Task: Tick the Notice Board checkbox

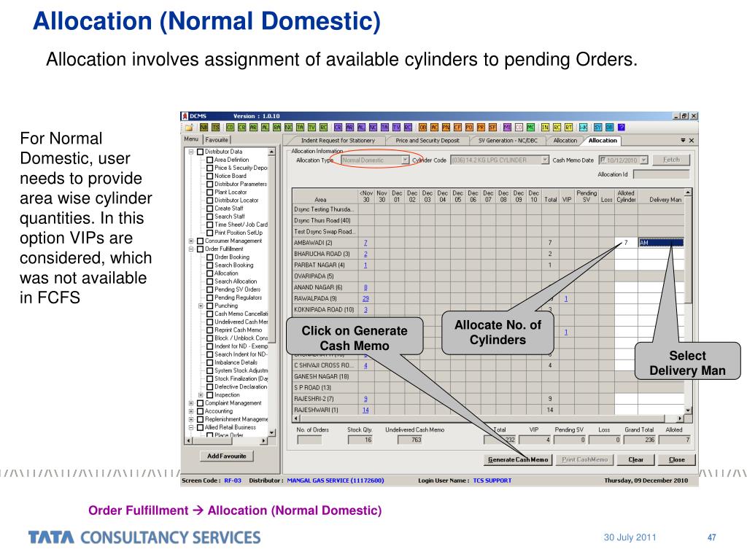Action: [x=209, y=176]
